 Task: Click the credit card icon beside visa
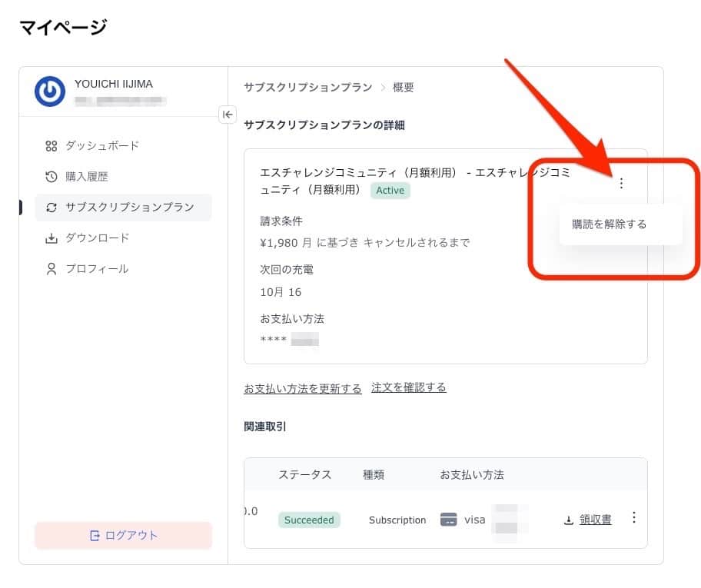point(448,520)
